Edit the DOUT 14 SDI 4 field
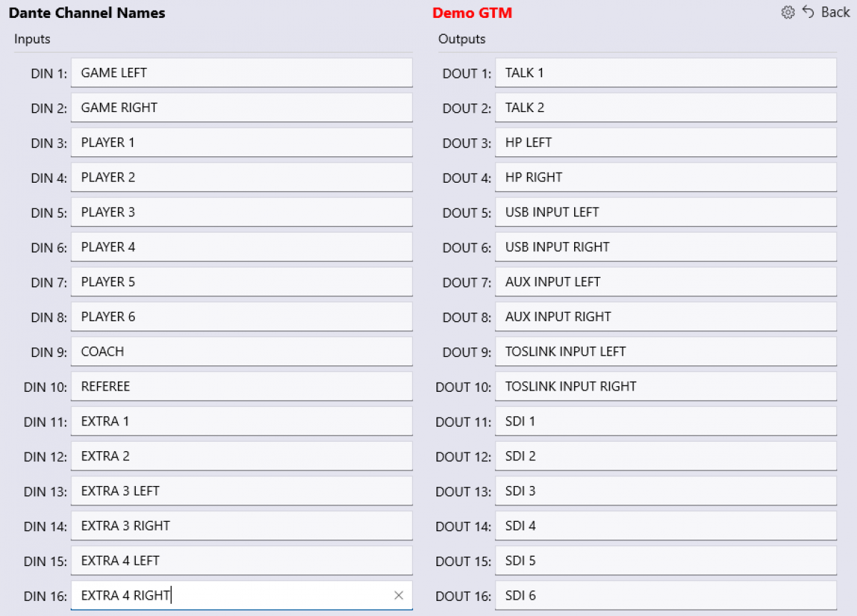This screenshot has width=857, height=616. coord(666,526)
